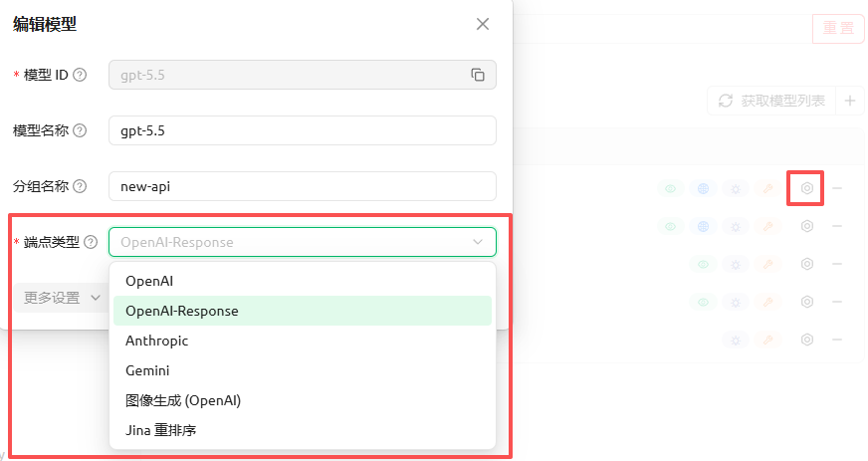Open help tooltip beside 分组名称
The image size is (868, 461).
[x=80, y=186]
